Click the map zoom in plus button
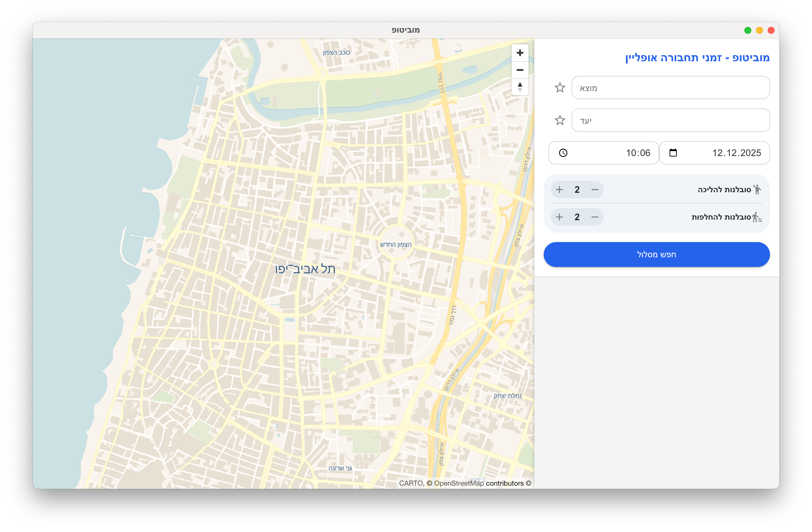Image resolution: width=812 pixels, height=532 pixels. click(x=520, y=53)
